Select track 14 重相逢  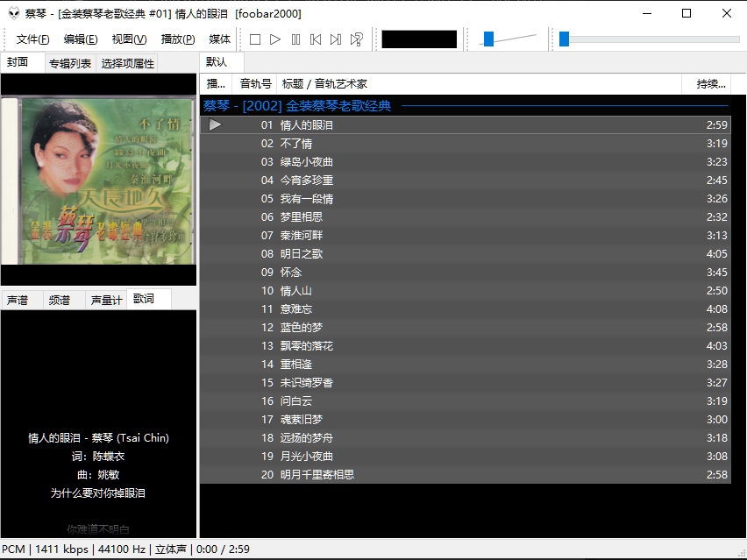pos(466,365)
